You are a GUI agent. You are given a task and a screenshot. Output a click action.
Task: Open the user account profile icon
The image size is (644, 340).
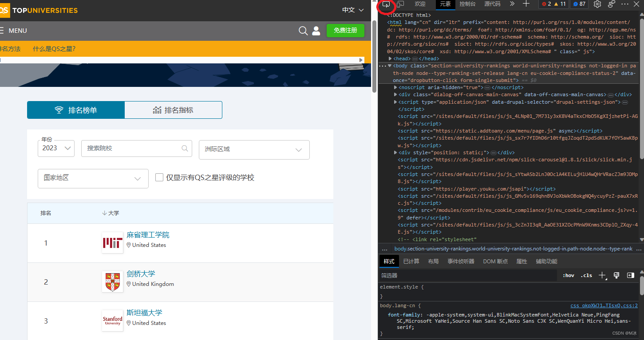click(x=316, y=31)
